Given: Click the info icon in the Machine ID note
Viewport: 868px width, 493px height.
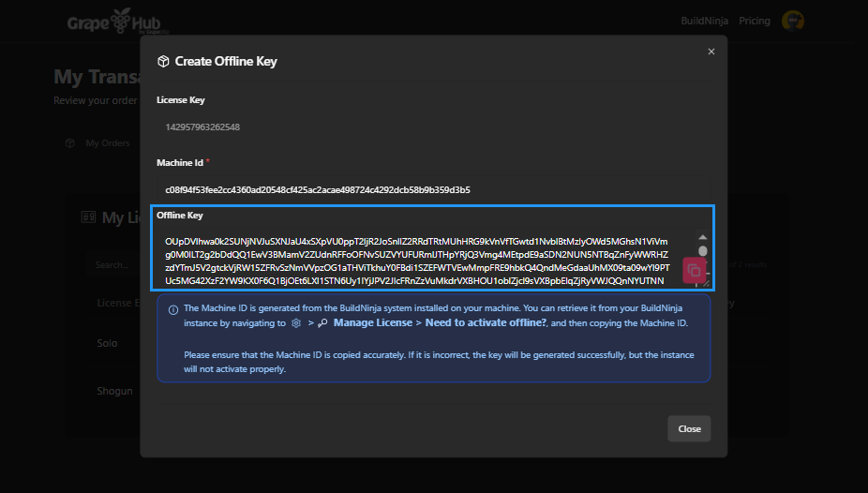Looking at the screenshot, I should (x=173, y=310).
